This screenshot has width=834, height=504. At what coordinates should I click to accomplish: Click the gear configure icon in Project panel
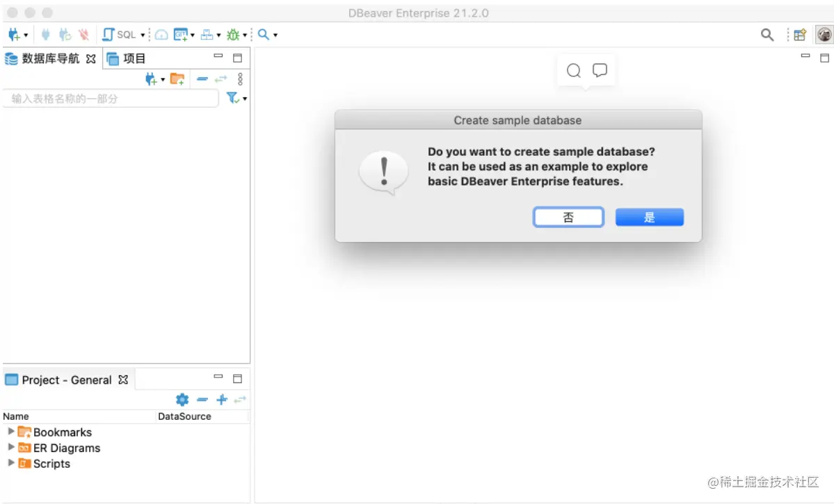click(182, 399)
